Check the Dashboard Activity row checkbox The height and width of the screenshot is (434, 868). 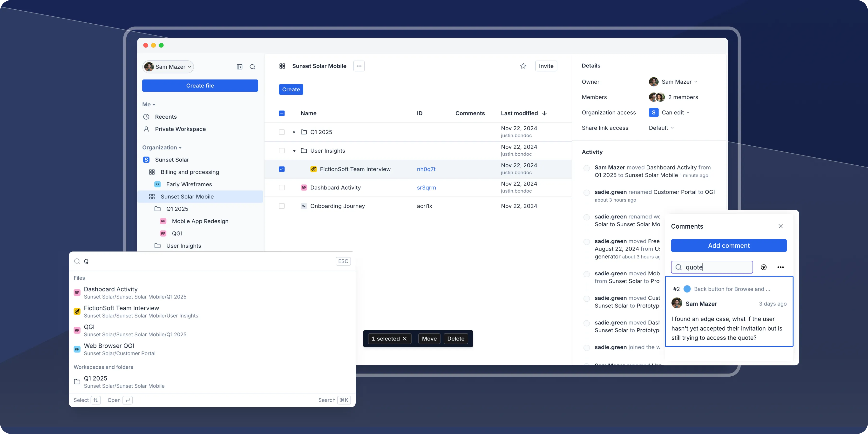pyautogui.click(x=282, y=187)
